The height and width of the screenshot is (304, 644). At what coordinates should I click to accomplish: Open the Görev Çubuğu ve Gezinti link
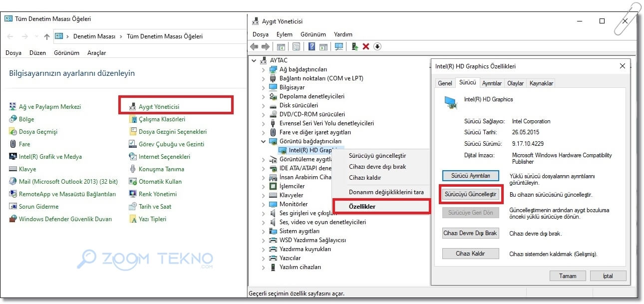click(171, 144)
